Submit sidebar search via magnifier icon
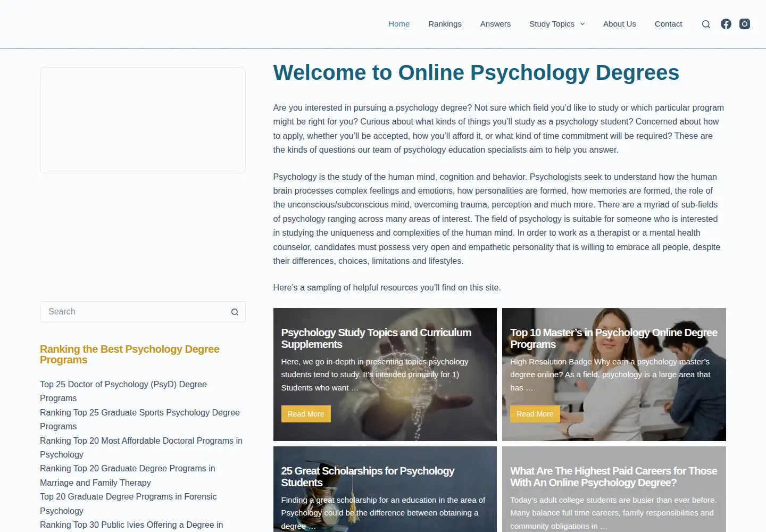 (235, 312)
